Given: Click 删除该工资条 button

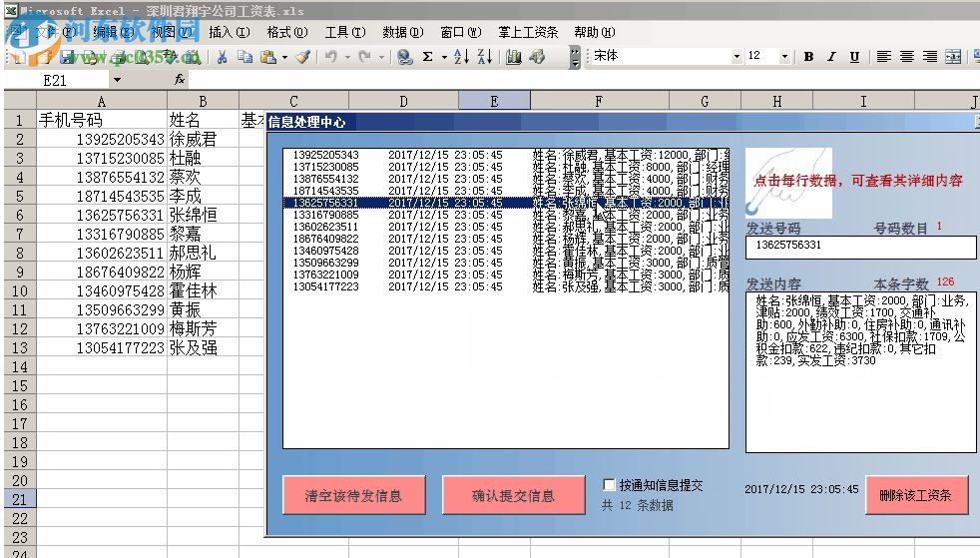Looking at the screenshot, I should point(915,495).
